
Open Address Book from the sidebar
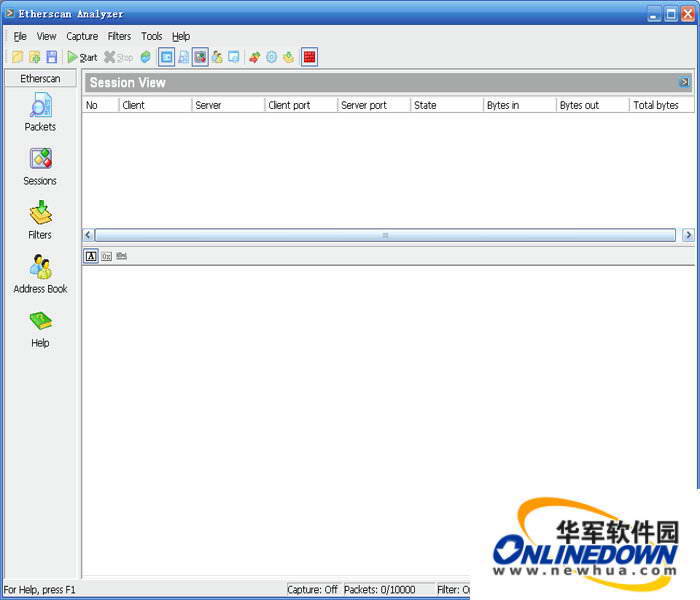[40, 274]
